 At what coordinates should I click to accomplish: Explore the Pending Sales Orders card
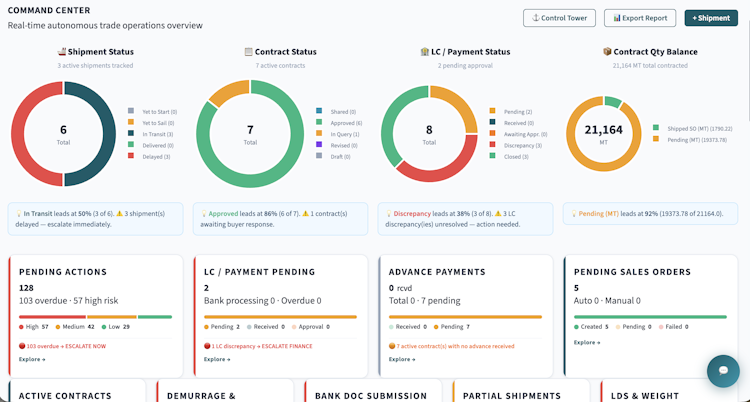(587, 343)
